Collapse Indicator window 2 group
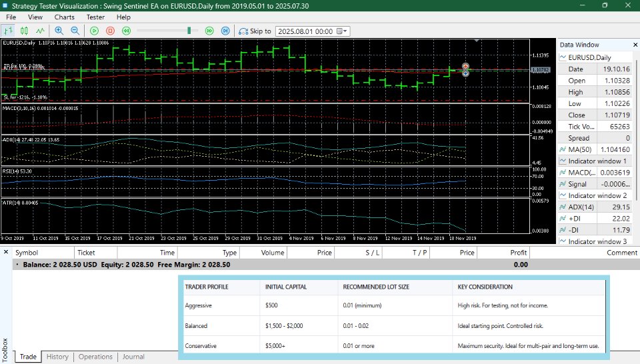Viewport: 640px width, 364px height. coord(563,195)
